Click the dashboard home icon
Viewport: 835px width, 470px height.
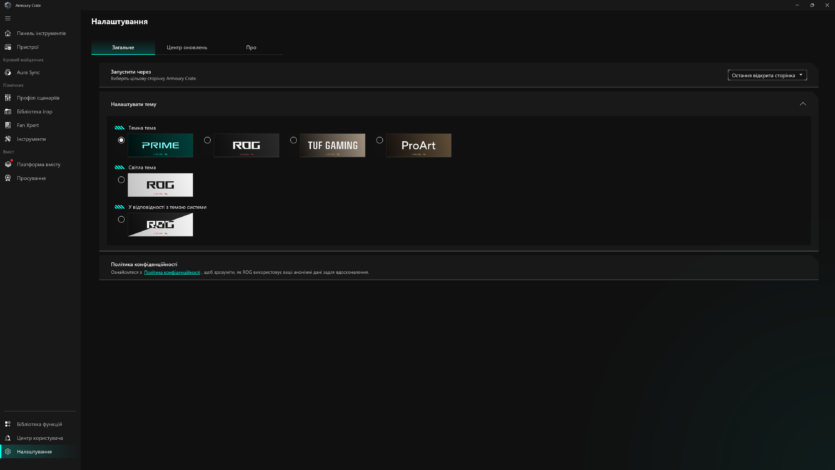pos(7,33)
